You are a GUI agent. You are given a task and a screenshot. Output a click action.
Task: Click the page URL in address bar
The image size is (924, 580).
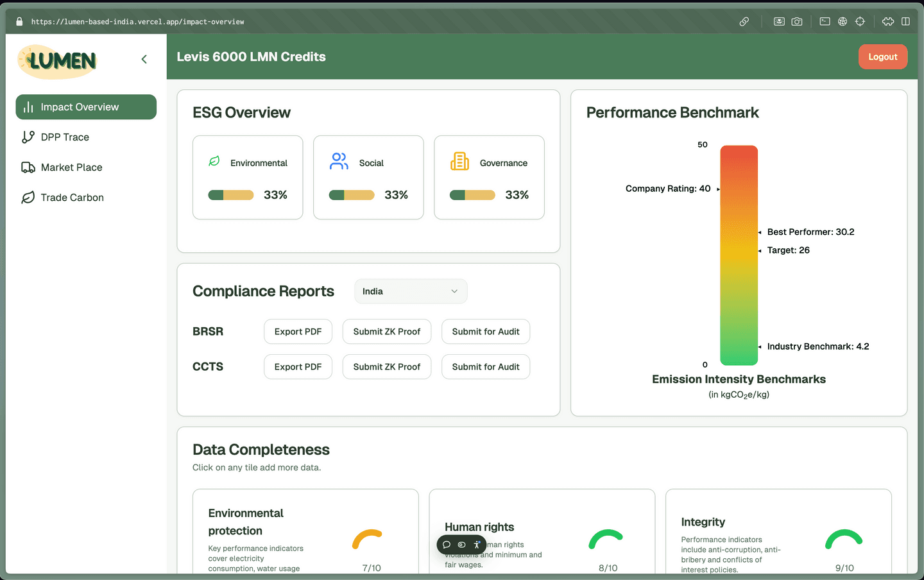138,22
